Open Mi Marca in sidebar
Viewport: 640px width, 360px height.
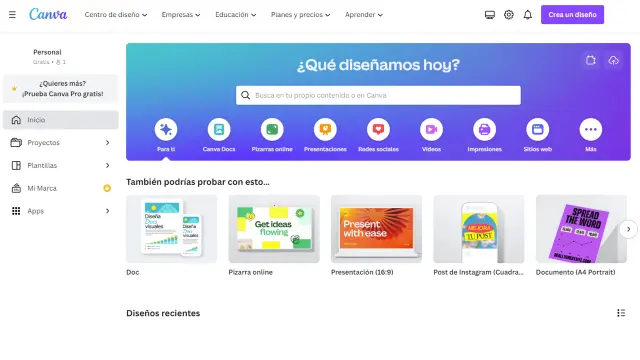[61, 188]
